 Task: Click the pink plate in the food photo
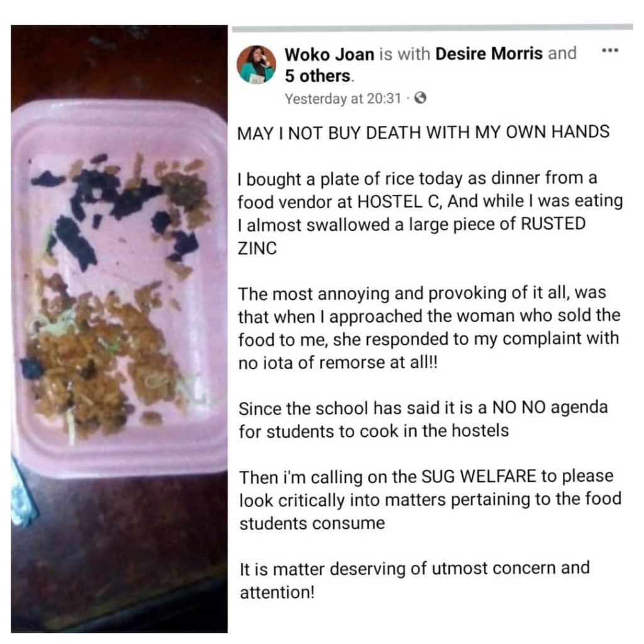[x=119, y=287]
